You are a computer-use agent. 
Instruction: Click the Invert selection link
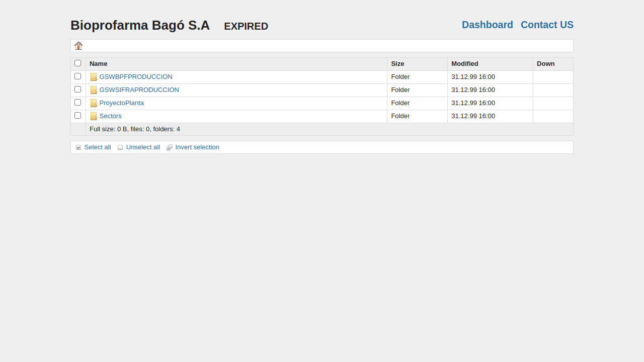[197, 147]
